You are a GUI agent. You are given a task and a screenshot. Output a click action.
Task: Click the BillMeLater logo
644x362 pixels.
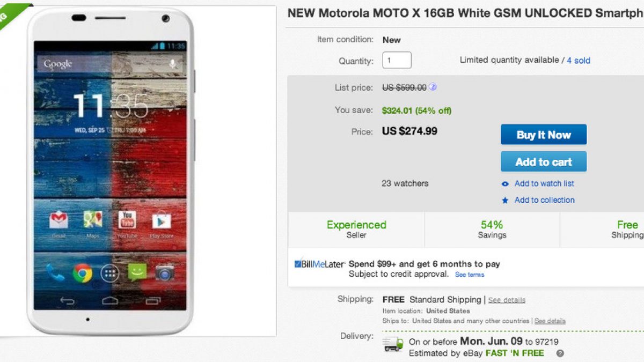[319, 264]
